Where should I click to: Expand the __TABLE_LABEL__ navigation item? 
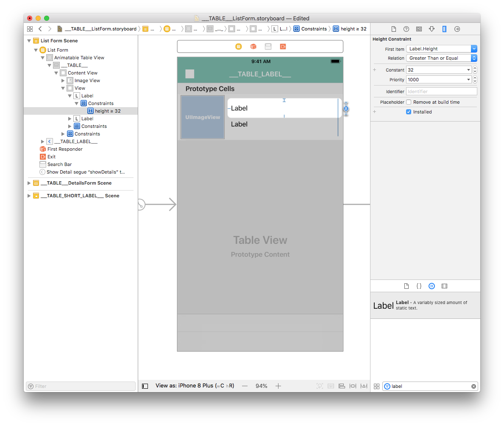42,141
